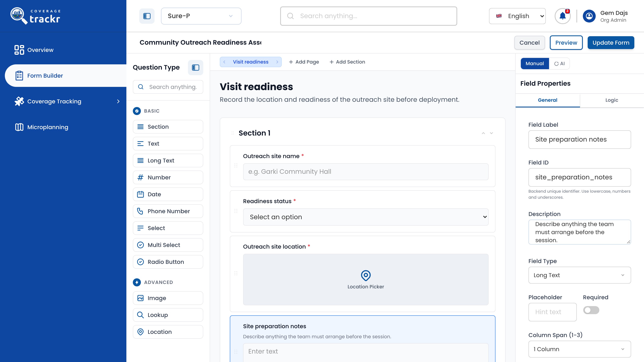Click the Section 1 heading
The image size is (644, 362).
click(255, 133)
